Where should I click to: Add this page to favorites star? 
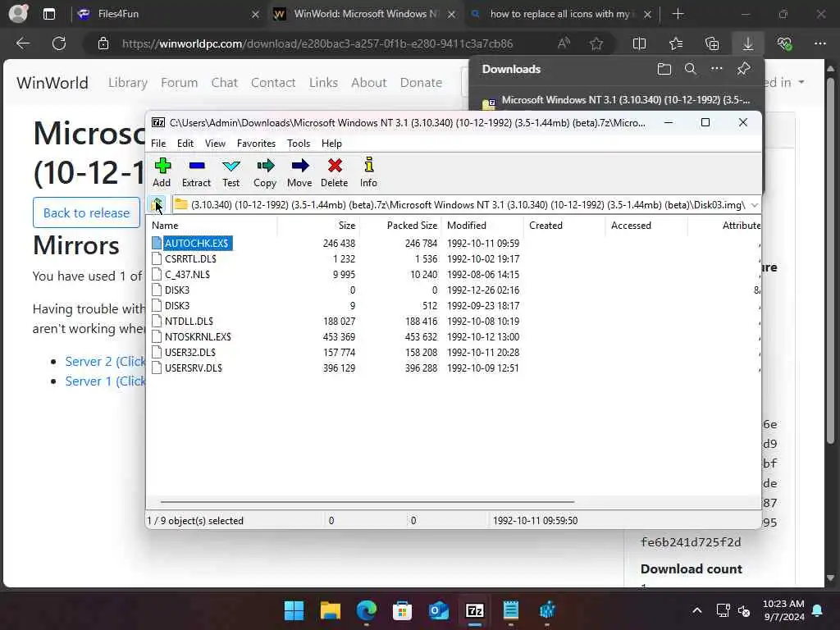tap(596, 43)
